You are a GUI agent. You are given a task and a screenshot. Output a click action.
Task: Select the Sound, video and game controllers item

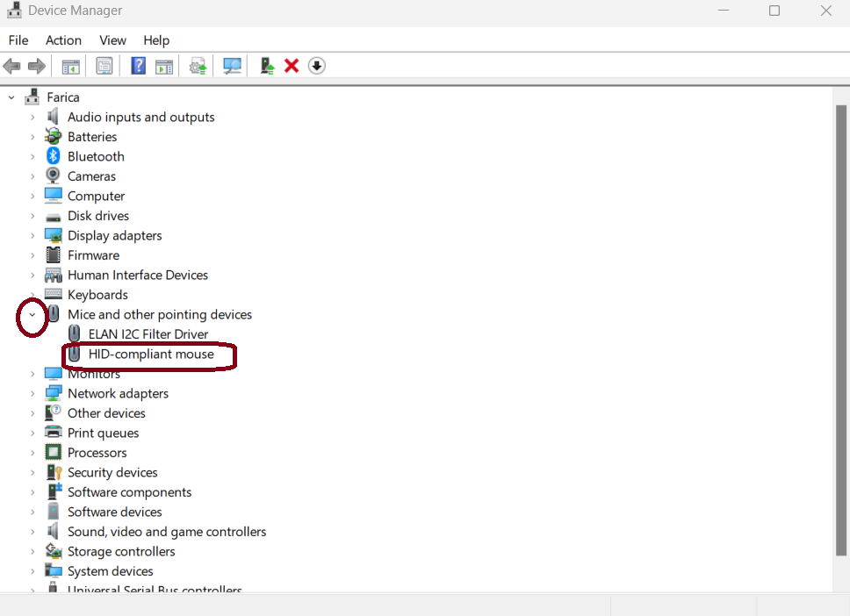pyautogui.click(x=167, y=532)
